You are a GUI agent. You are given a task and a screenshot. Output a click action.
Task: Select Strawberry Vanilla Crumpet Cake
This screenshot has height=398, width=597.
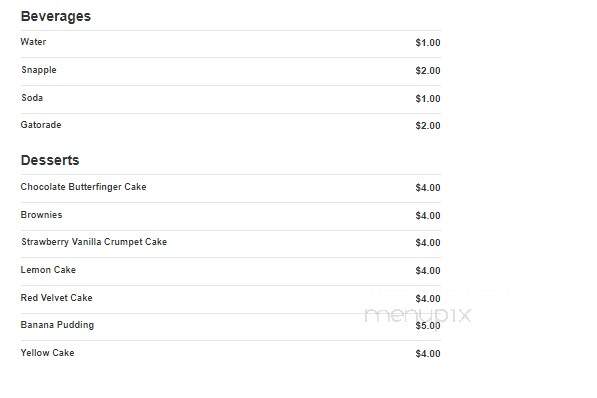(x=94, y=242)
